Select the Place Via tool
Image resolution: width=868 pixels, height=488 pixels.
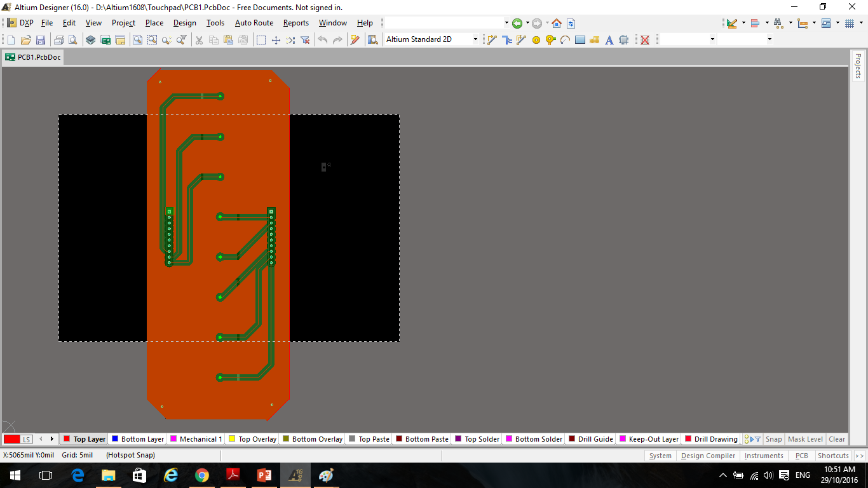pyautogui.click(x=550, y=40)
